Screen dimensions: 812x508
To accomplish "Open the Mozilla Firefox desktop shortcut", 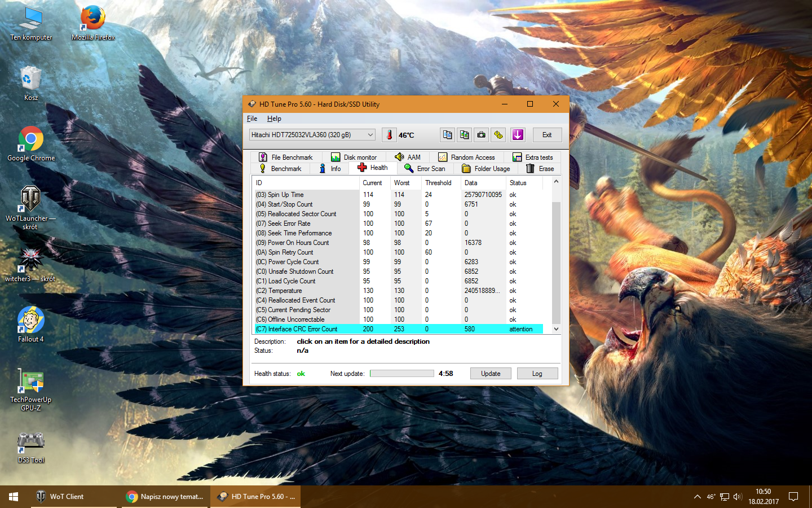I will pos(93,24).
